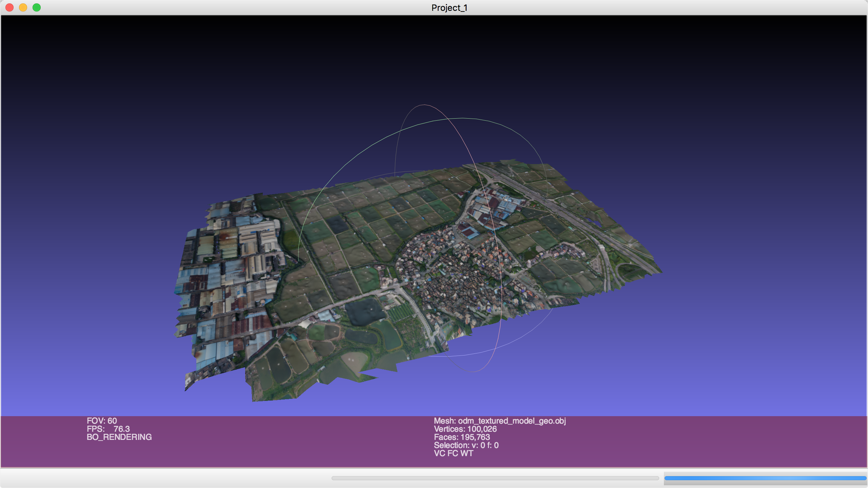Click the FOV: 60 readout

point(102,421)
